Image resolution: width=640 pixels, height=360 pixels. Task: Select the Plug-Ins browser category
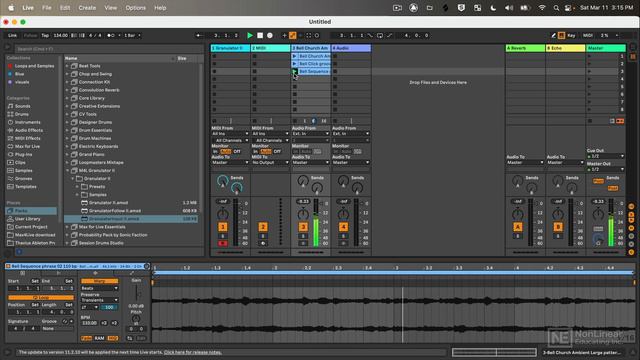(23, 155)
